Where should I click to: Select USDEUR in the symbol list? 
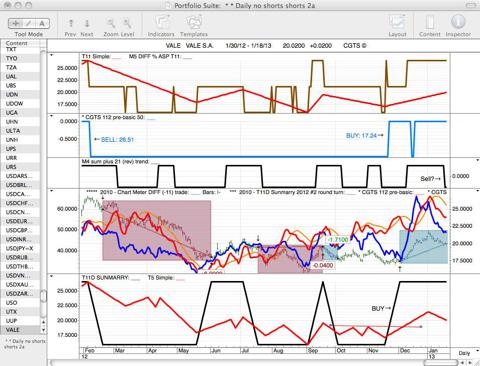pyautogui.click(x=21, y=221)
